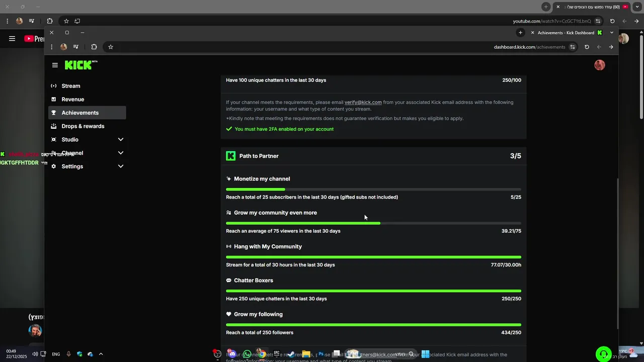This screenshot has width=644, height=362.
Task: Open the Studio section
Action: pyautogui.click(x=87, y=140)
